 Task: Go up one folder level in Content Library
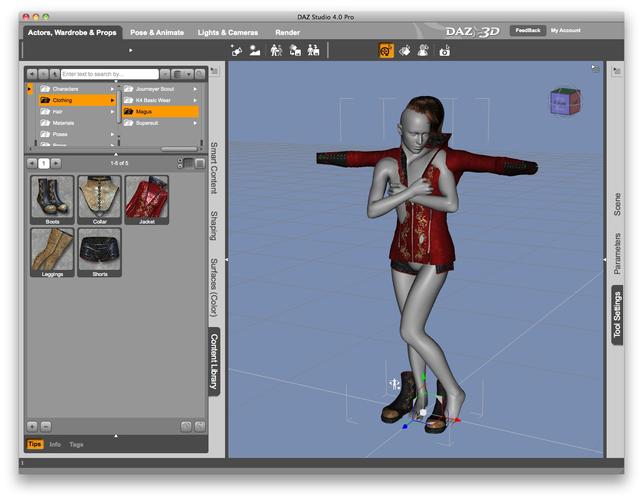(55, 74)
